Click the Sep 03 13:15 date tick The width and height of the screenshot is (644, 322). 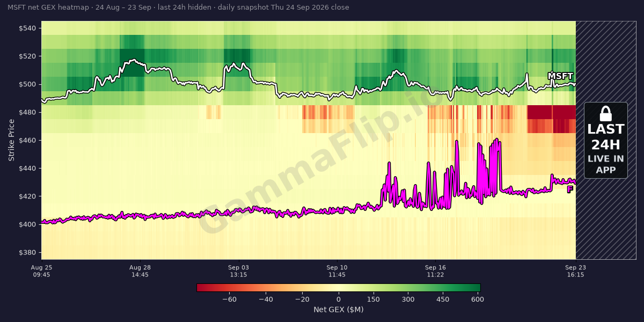coord(238,271)
